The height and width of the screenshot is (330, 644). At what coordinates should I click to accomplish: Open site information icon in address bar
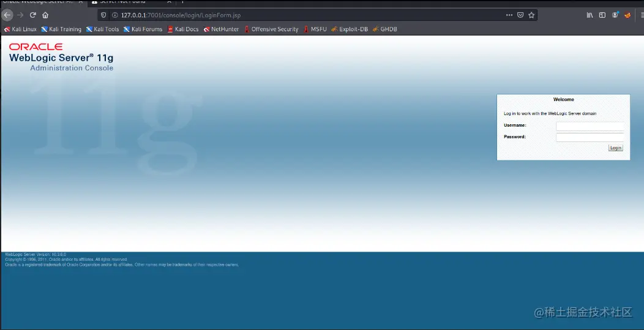coord(114,15)
